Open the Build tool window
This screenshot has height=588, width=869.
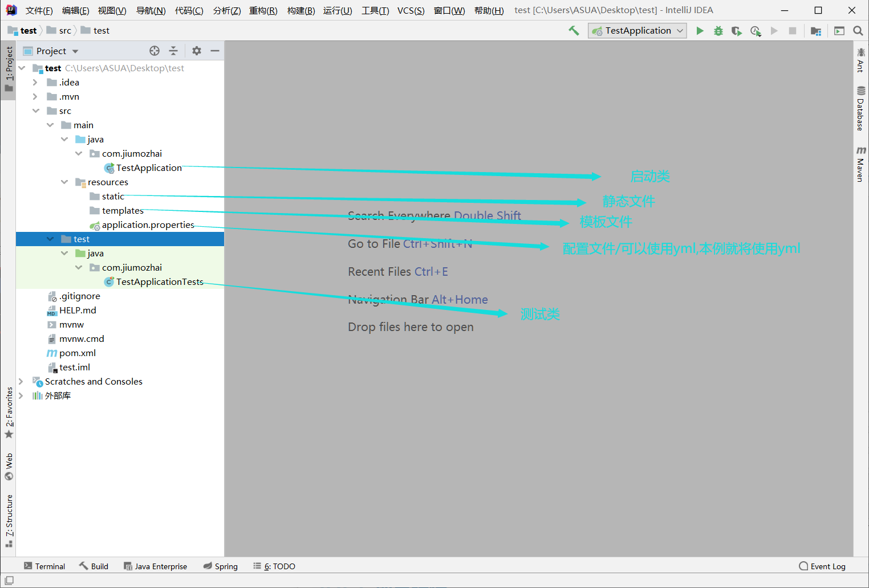[x=94, y=566]
